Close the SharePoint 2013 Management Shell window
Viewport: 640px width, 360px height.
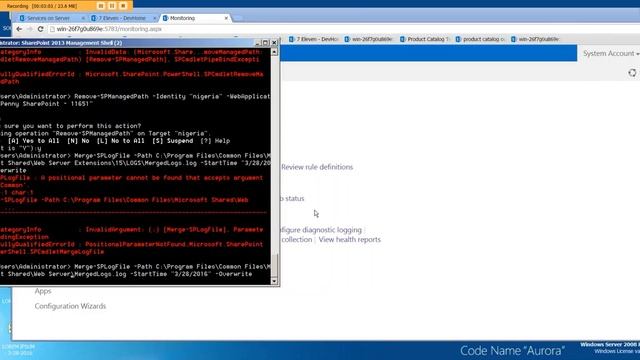[x=274, y=43]
